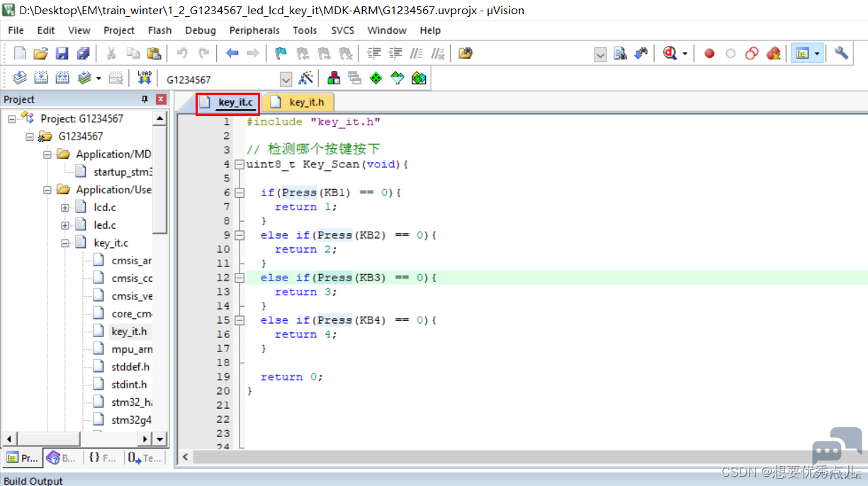Open the Peripherals menu
This screenshot has width=868, height=486.
[x=254, y=30]
